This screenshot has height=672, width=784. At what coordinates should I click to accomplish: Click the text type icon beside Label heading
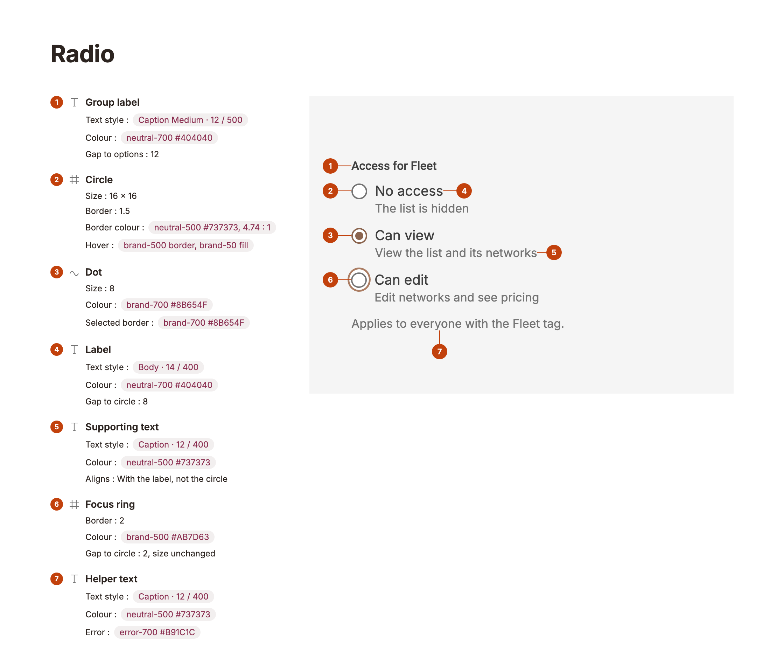pos(74,349)
